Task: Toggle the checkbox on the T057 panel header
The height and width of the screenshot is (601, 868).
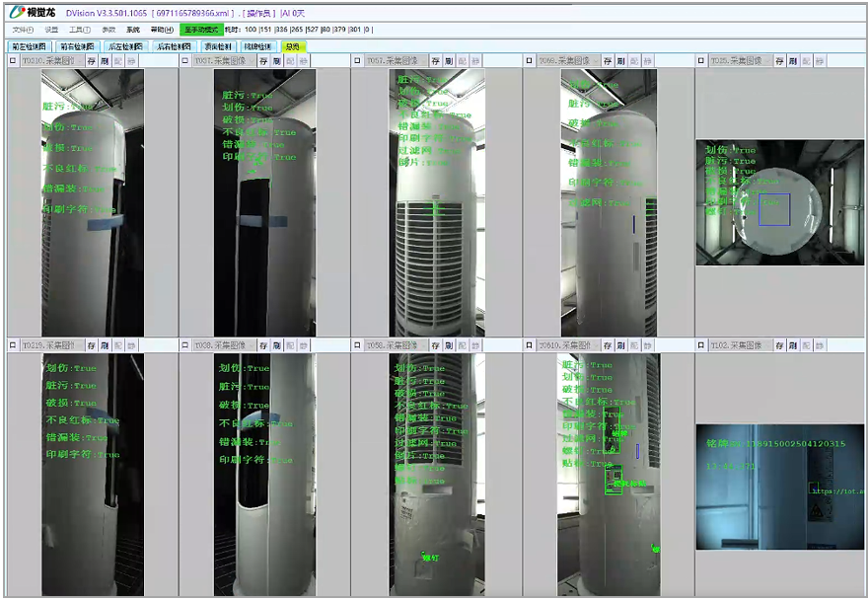Action: click(x=356, y=61)
